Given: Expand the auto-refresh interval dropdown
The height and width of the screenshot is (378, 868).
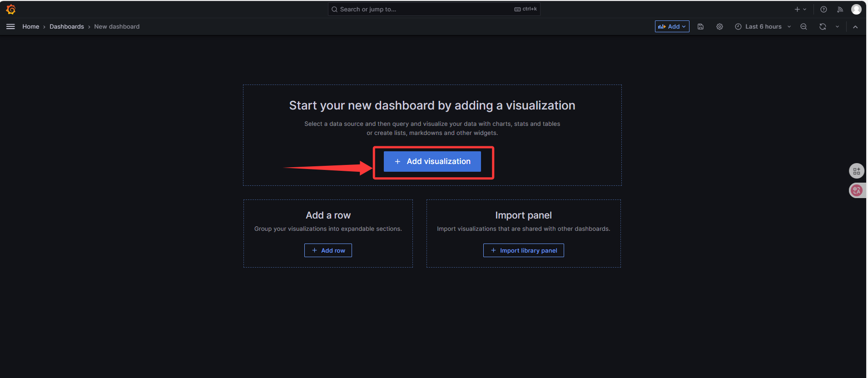Looking at the screenshot, I should point(837,27).
